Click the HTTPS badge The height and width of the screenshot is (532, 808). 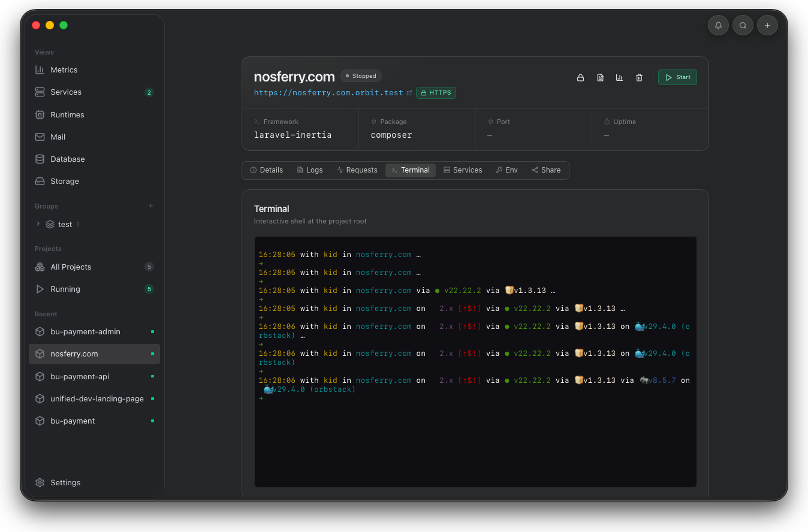tap(436, 93)
